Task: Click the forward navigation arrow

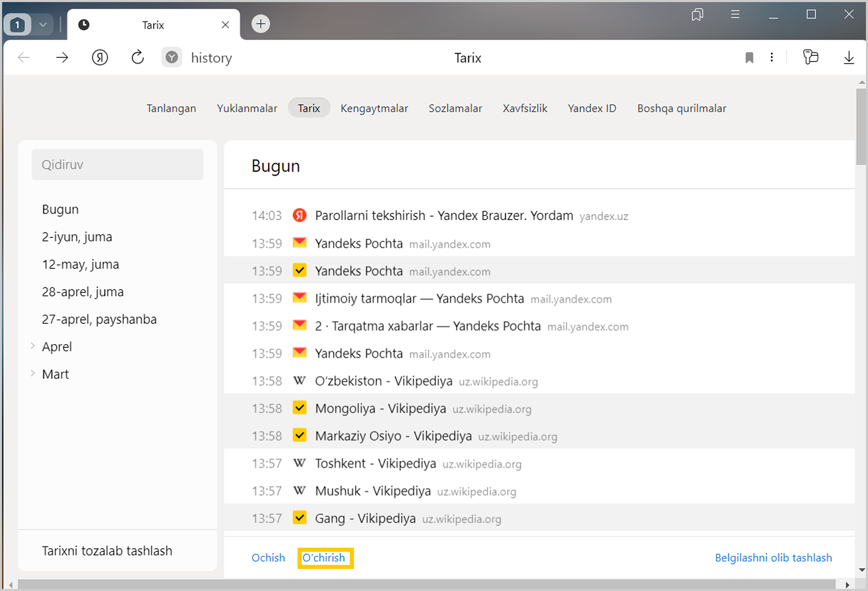Action: pyautogui.click(x=62, y=58)
